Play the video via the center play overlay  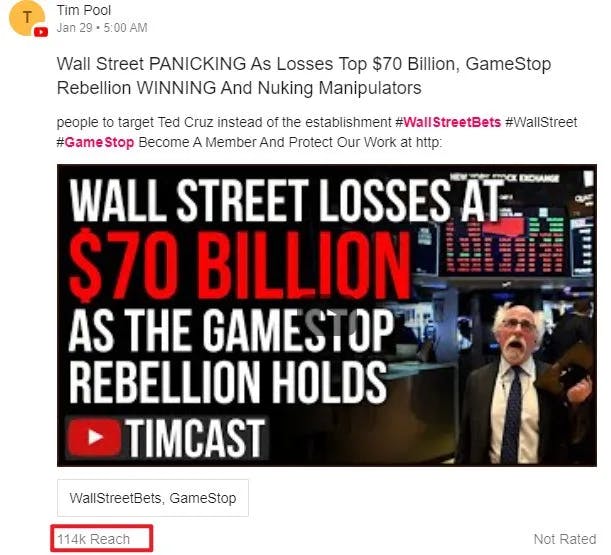327,322
